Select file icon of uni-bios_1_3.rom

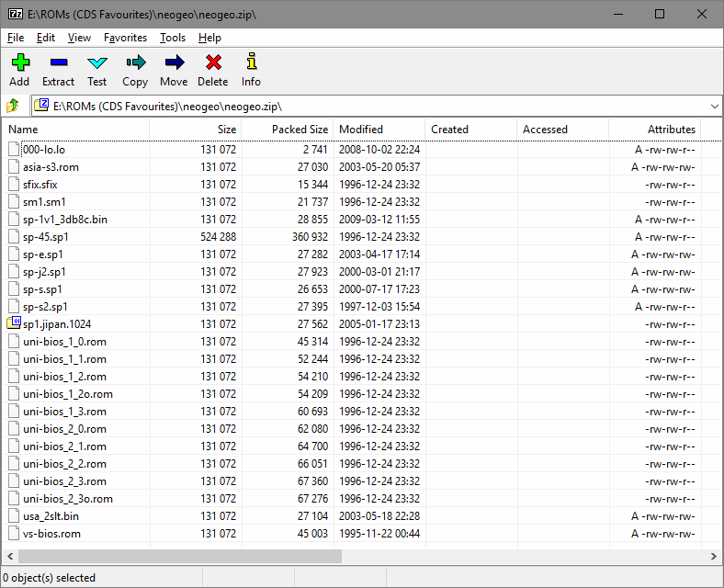pos(14,412)
